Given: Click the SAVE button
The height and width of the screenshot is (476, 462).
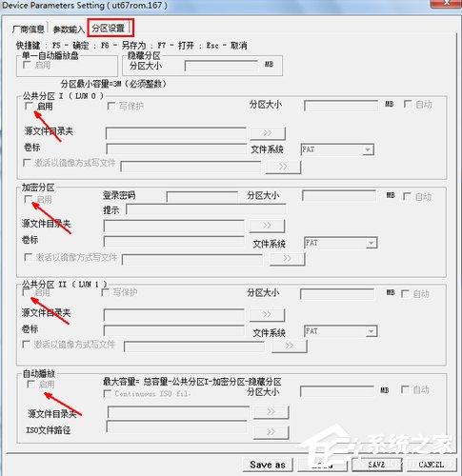Looking at the screenshot, I should pos(376,465).
